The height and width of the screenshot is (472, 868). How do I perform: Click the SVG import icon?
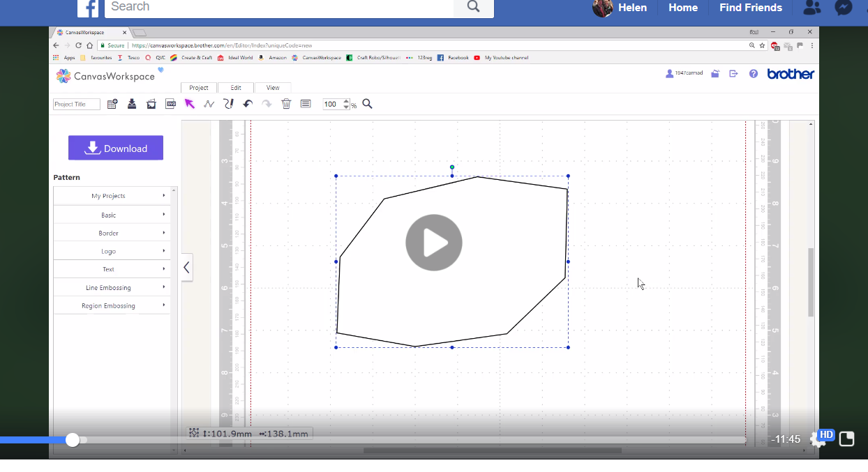coord(170,104)
